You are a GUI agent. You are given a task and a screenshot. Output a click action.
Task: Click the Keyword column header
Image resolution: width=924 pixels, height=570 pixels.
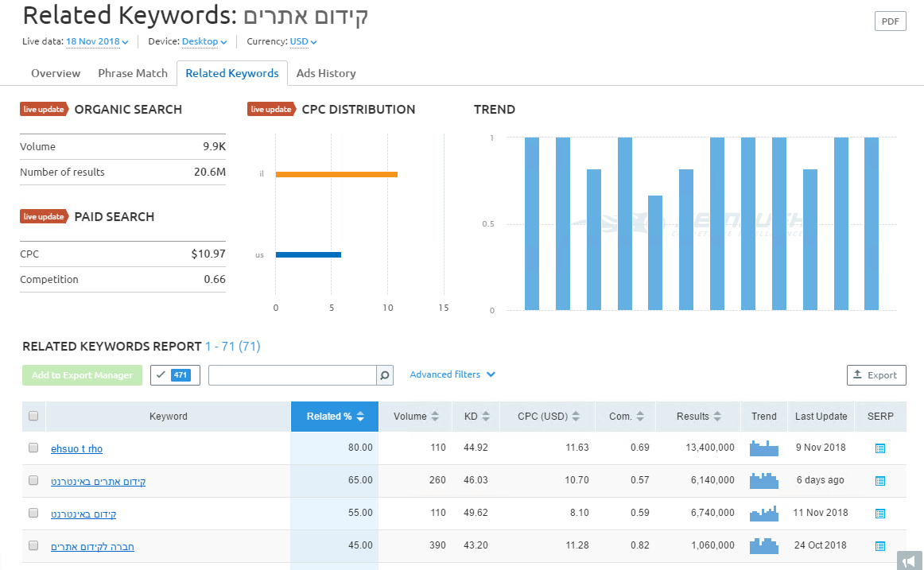coord(169,417)
